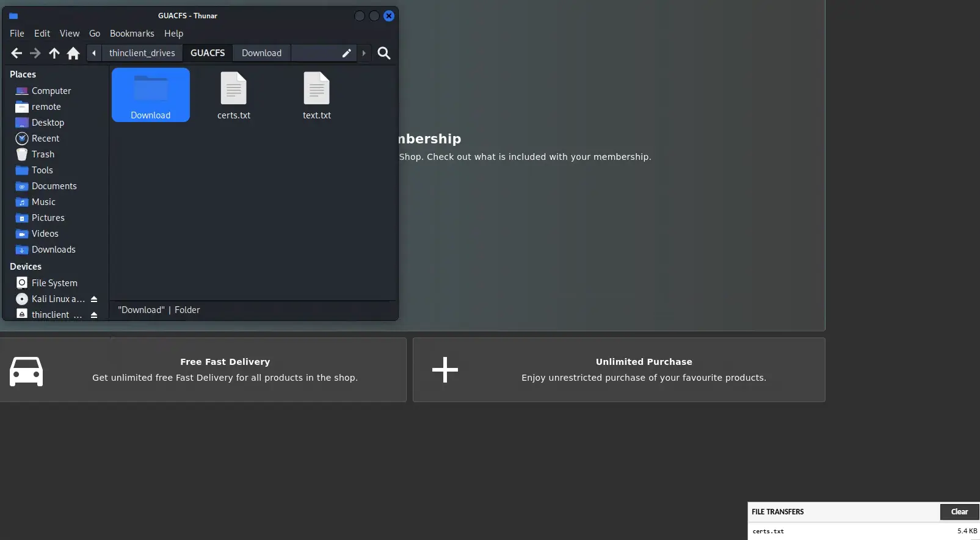The width and height of the screenshot is (980, 540).
Task: Eject the Kali Linux device
Action: click(94, 299)
